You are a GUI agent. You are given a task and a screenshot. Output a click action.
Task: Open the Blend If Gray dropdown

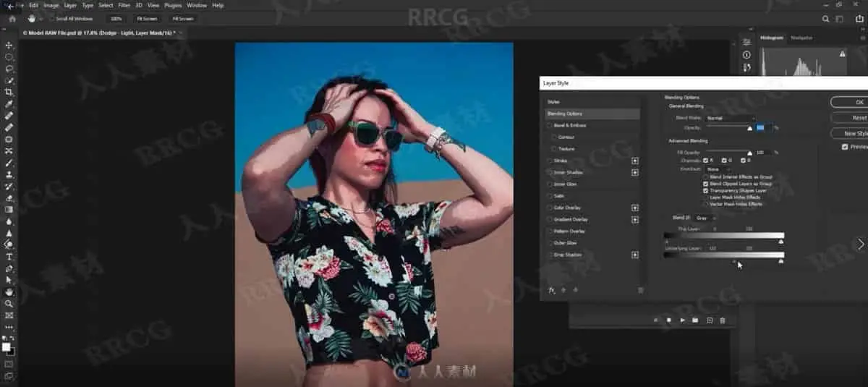click(x=705, y=218)
